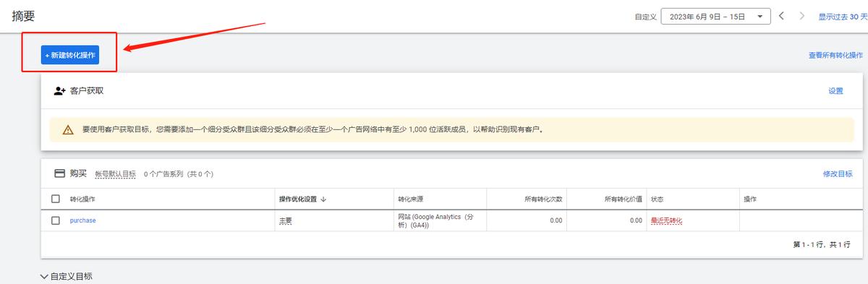Tick the checkbox for purchase row
Screen dimensions: 868x284
56,220
